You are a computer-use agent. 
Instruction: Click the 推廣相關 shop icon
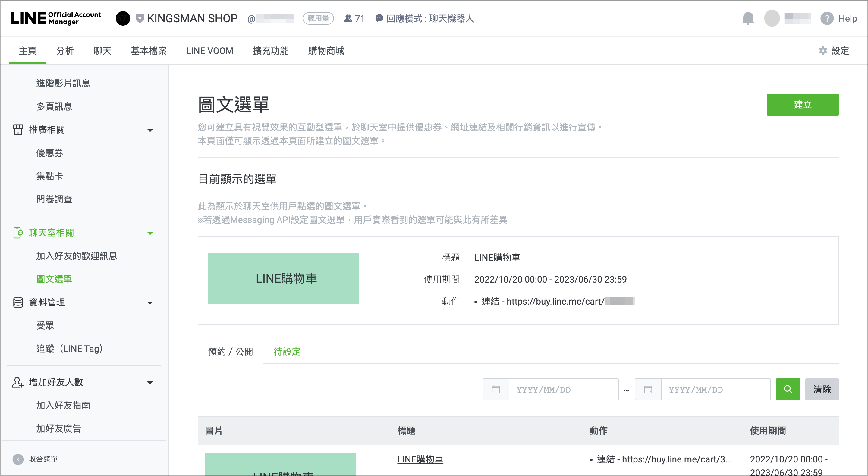pos(18,130)
